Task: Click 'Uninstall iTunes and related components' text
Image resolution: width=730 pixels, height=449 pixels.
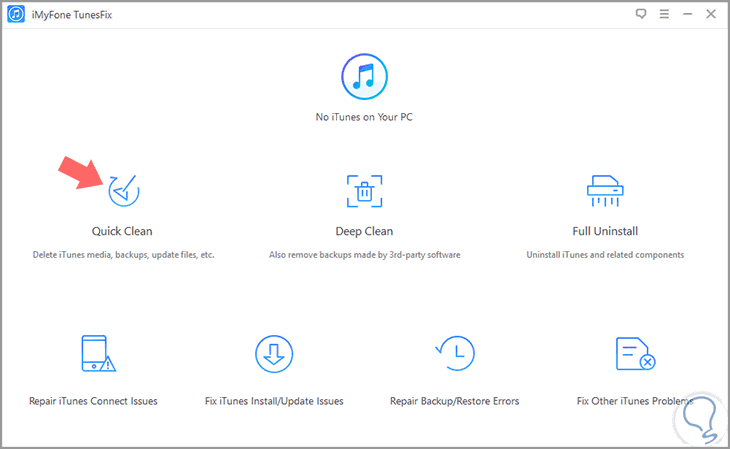Action: point(605,255)
